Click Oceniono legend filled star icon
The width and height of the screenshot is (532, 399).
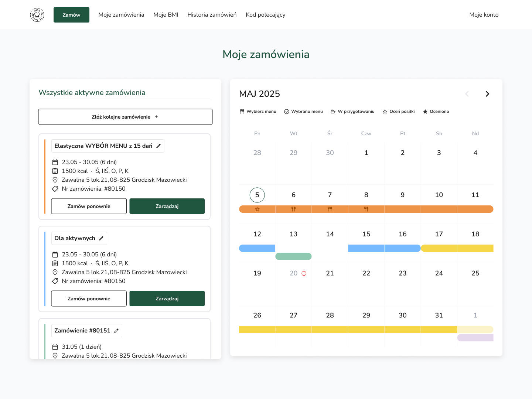point(425,112)
